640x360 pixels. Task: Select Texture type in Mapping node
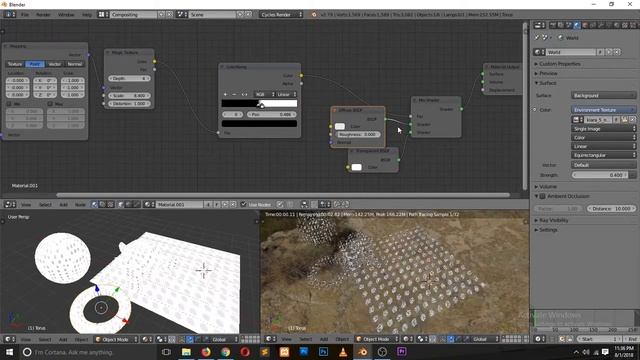tap(15, 64)
